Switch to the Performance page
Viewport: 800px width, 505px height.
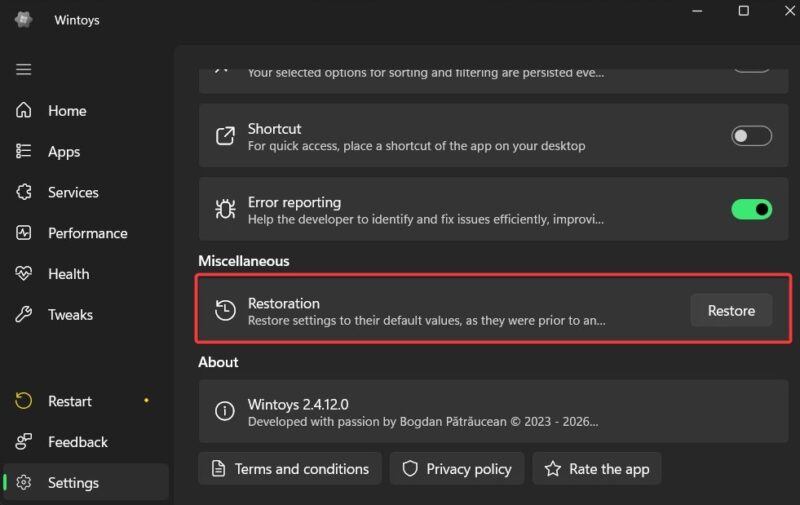[86, 233]
